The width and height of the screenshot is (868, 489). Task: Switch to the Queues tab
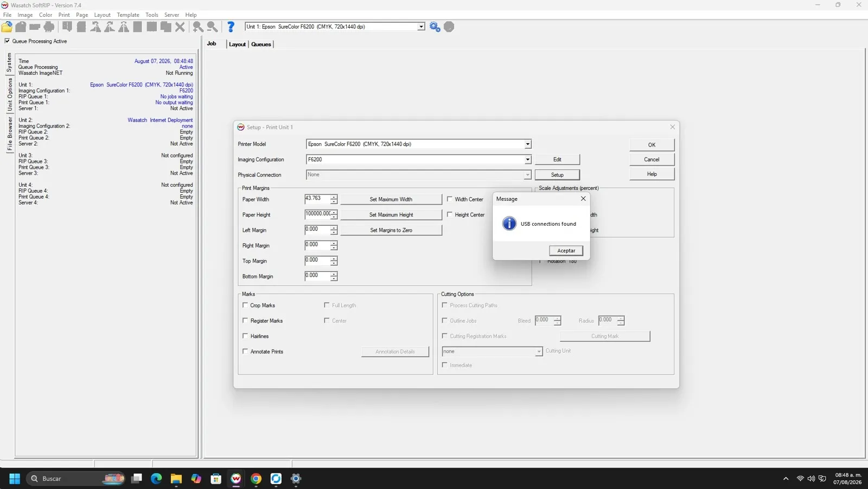[261, 45]
